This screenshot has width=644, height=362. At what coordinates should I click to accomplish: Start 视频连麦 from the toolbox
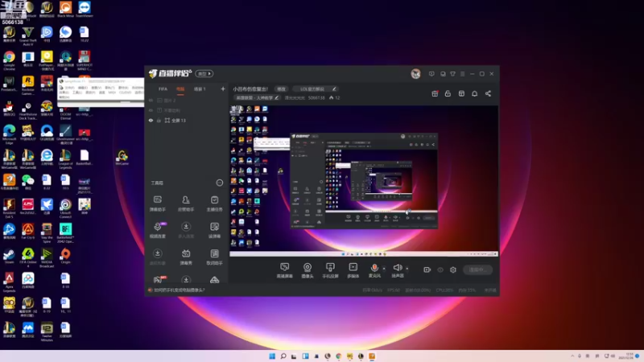[x=157, y=230]
